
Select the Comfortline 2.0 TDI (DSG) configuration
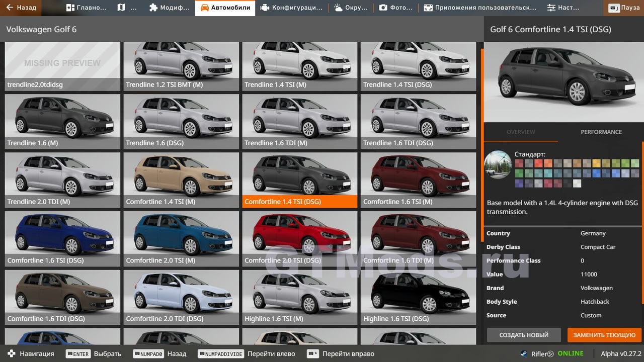pos(181,297)
